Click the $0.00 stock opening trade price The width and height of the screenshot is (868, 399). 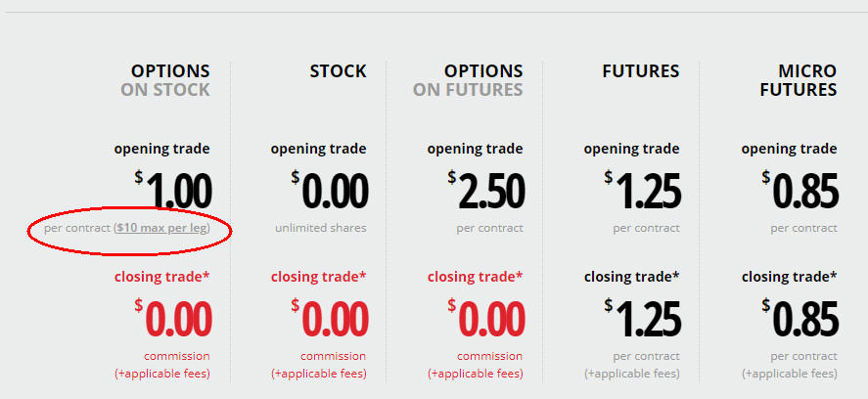pyautogui.click(x=330, y=192)
